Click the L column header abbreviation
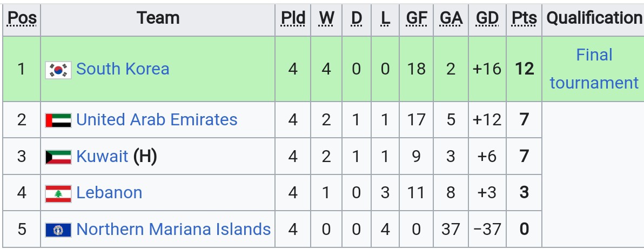Screen dimensions: 644x249 click(x=385, y=18)
